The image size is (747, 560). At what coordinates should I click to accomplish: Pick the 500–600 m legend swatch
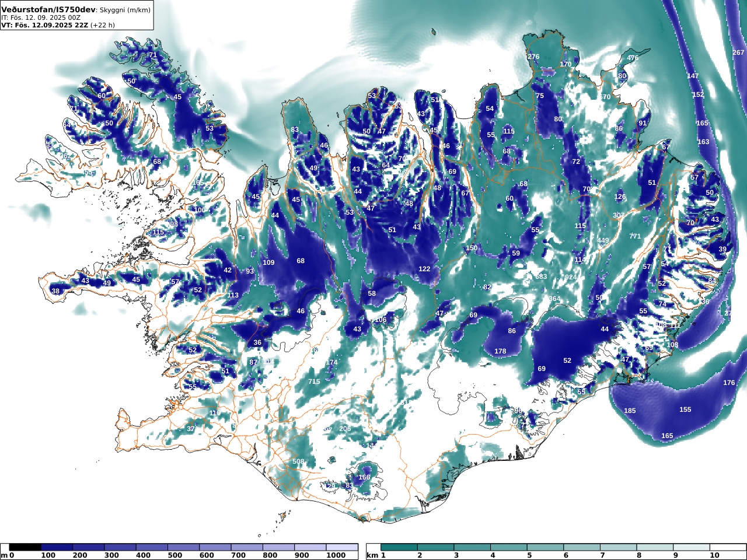pos(183,547)
